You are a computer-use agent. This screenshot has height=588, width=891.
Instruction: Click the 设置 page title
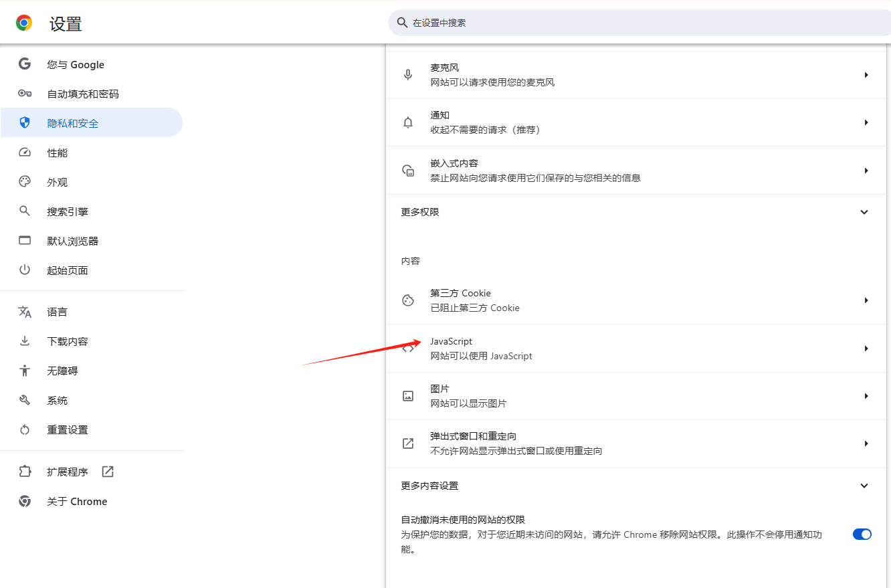coord(66,24)
